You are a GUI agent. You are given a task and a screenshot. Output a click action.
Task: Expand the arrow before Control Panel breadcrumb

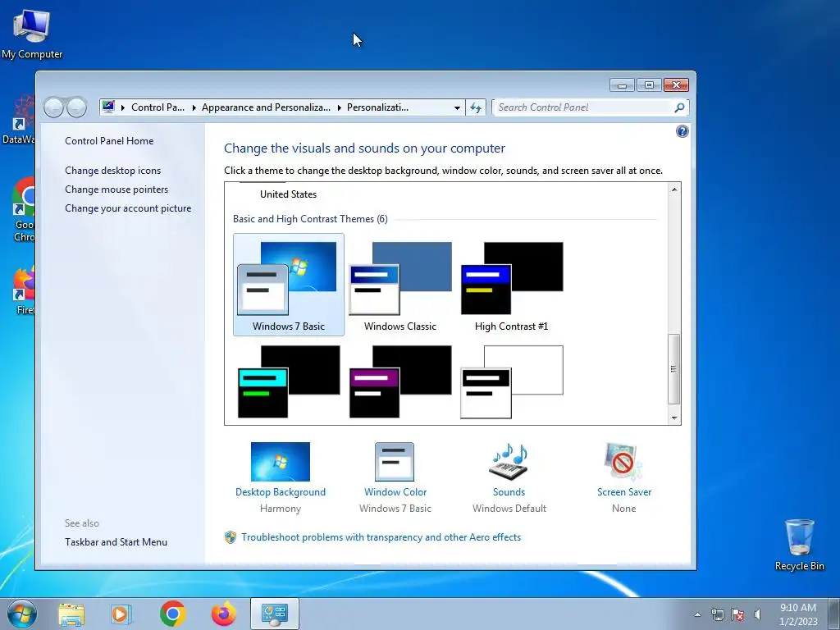[123, 107]
